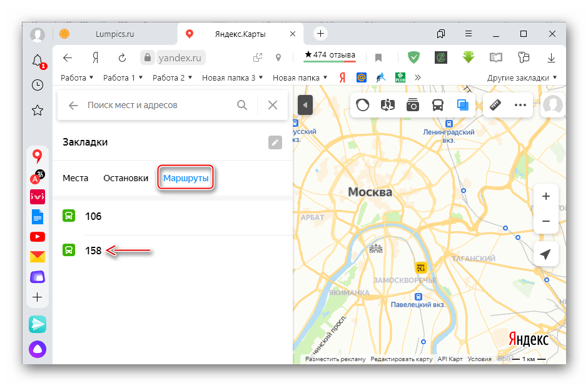Switch to the Остановки tab
588x388 pixels.
[126, 178]
